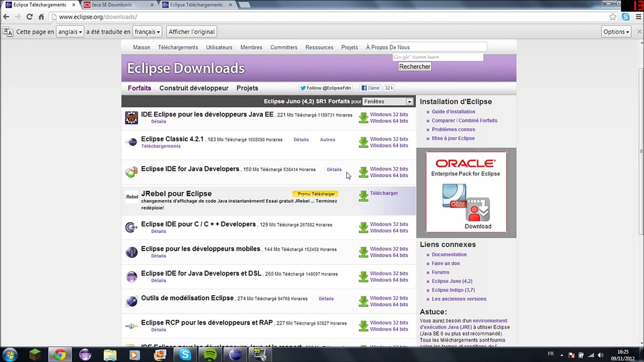The image size is (644, 362).
Task: Open the Windows Start button
Action: coord(10,355)
